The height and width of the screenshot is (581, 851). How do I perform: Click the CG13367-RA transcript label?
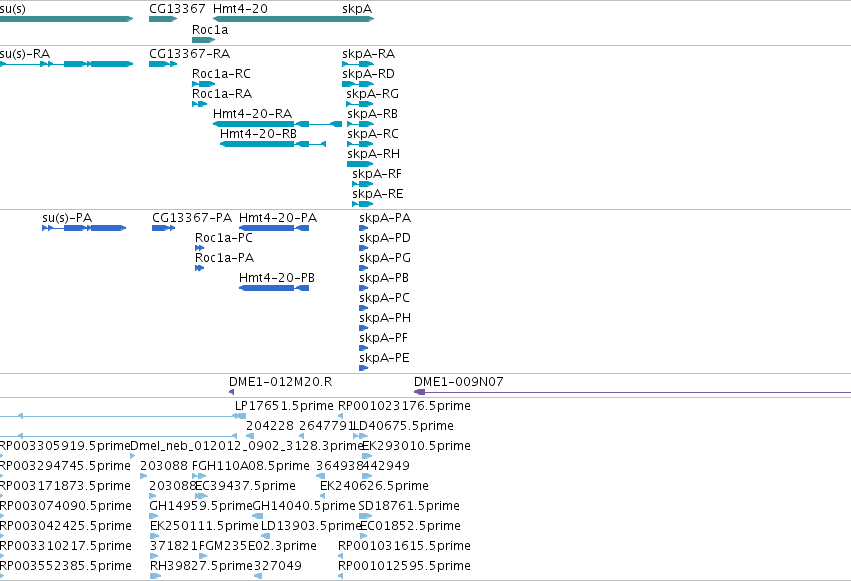pyautogui.click(x=189, y=54)
